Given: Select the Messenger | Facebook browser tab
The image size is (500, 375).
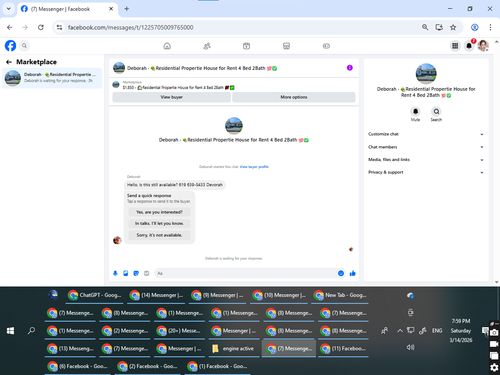Looking at the screenshot, I should (x=67, y=9).
